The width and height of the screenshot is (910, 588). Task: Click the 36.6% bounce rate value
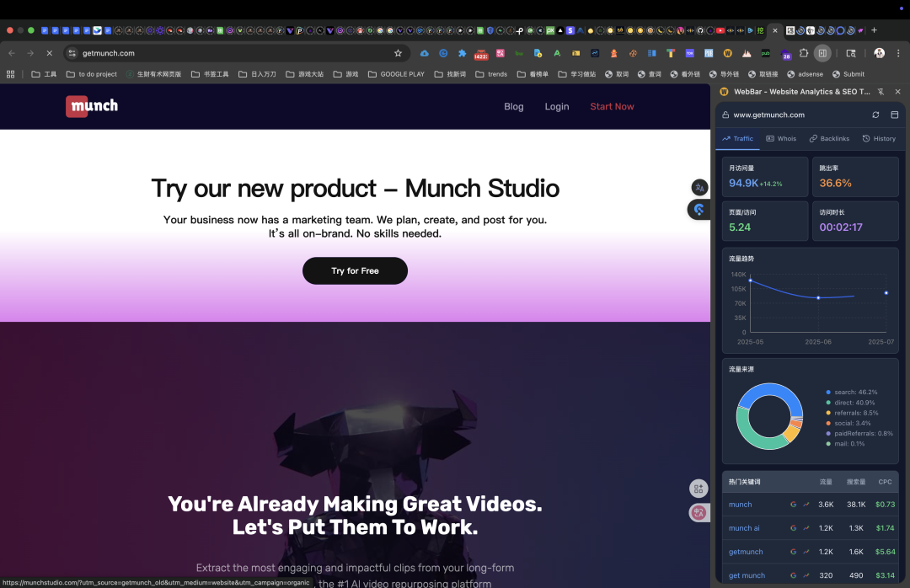point(835,183)
